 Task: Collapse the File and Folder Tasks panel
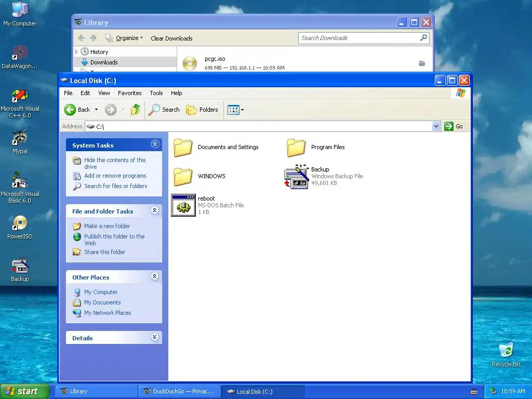coord(155,210)
